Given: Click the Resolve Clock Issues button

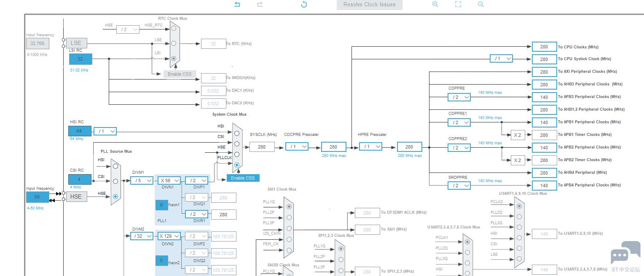Looking at the screenshot, I should tap(369, 5).
